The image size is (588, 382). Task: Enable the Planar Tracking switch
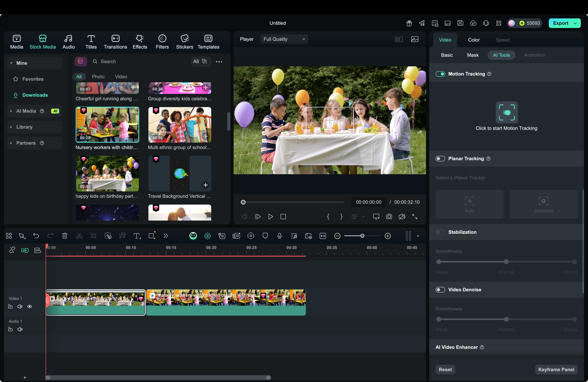(440, 159)
